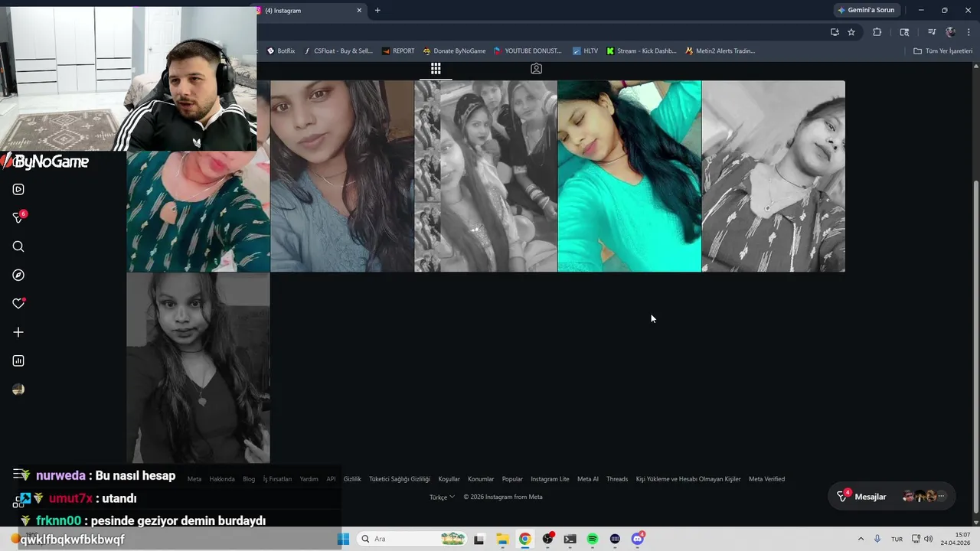The width and height of the screenshot is (980, 551).
Task: Close the Instagram browser tab
Action: coord(359,11)
